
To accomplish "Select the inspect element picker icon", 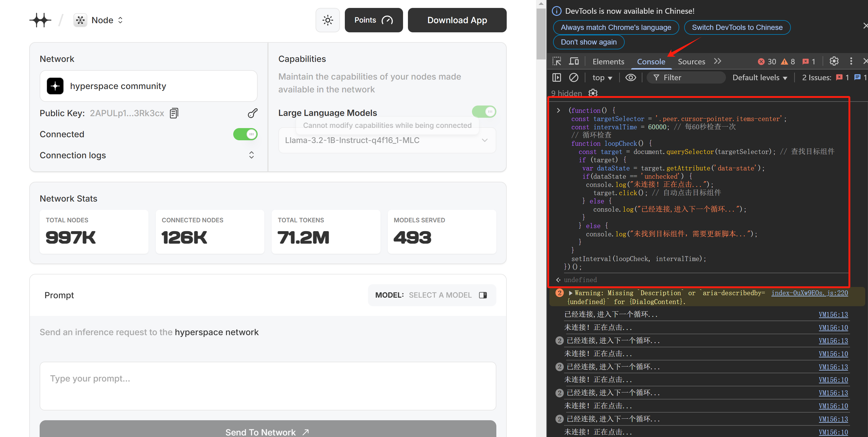I will (557, 61).
